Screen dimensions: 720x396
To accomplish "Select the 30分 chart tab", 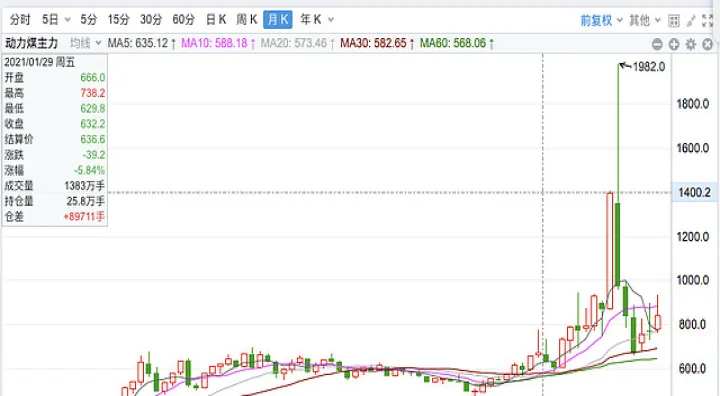I will coord(151,20).
